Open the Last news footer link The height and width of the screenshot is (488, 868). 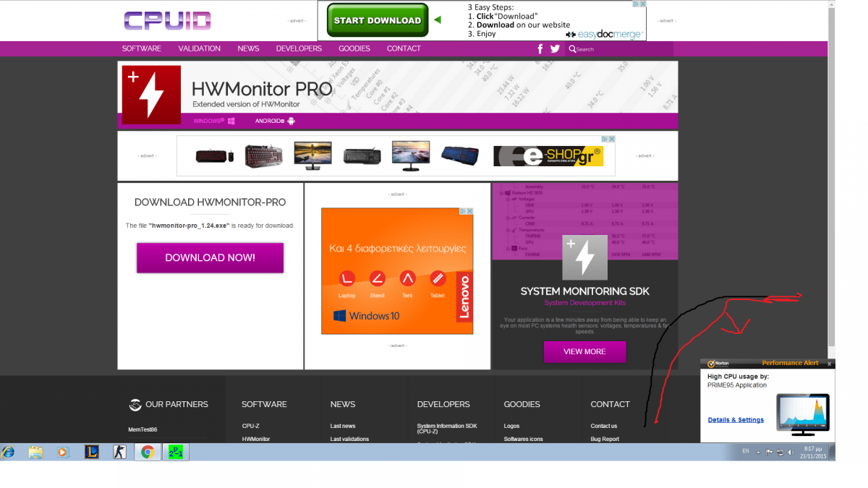point(343,426)
